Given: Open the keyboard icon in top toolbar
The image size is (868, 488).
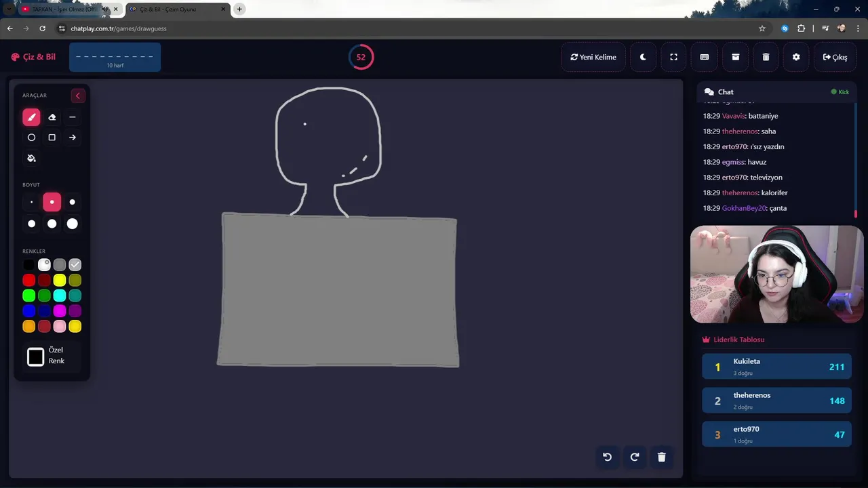Looking at the screenshot, I should 705,57.
